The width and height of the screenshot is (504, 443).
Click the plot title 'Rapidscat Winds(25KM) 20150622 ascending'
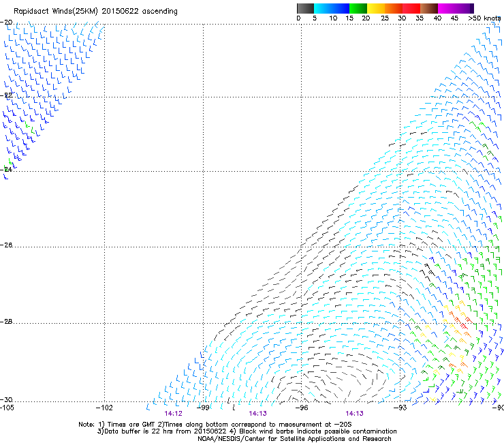[95, 12]
